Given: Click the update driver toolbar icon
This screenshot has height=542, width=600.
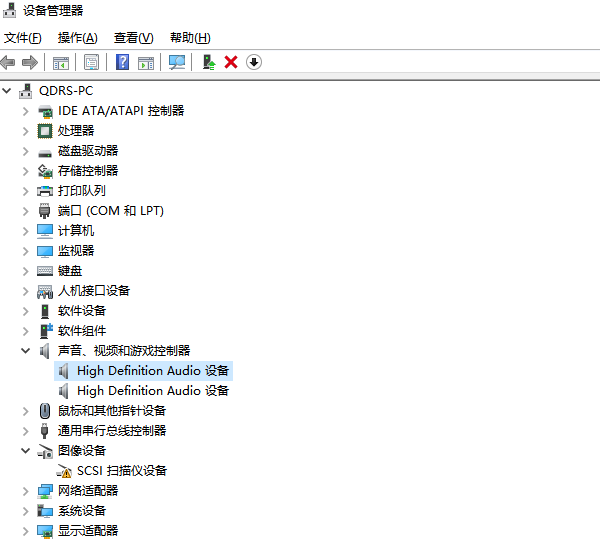Looking at the screenshot, I should pyautogui.click(x=208, y=62).
